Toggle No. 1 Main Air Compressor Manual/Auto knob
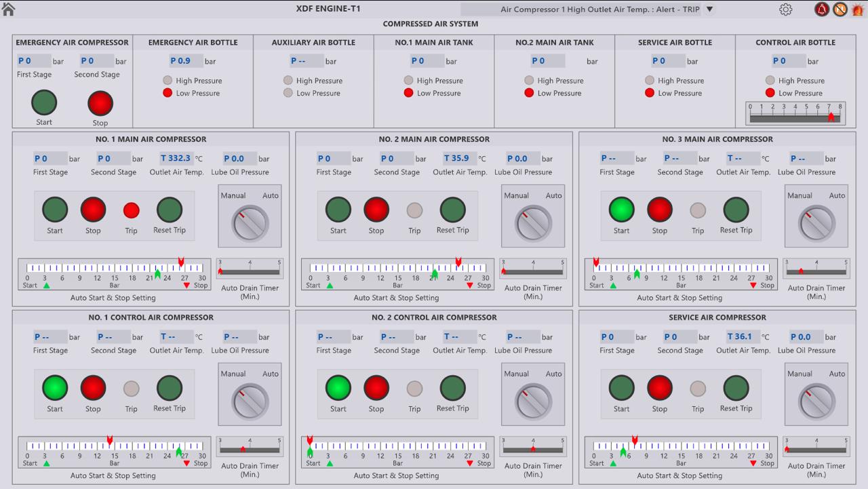The image size is (868, 489). tap(250, 223)
